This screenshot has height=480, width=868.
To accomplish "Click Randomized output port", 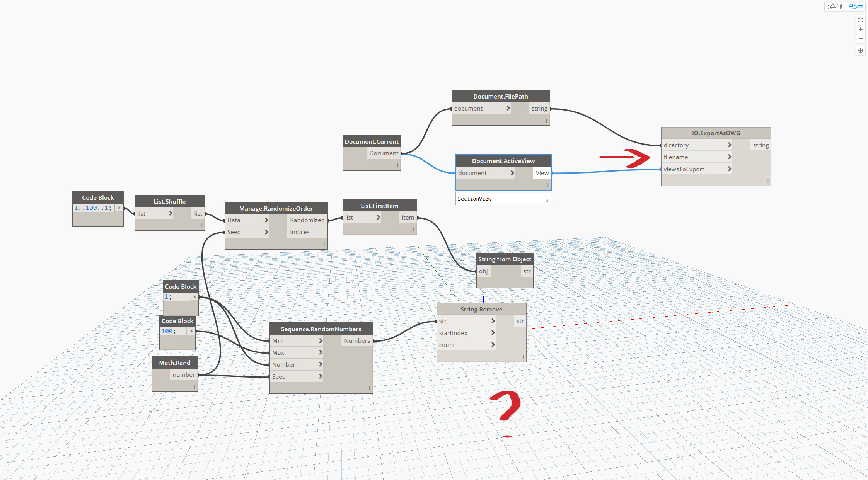I will [x=307, y=220].
